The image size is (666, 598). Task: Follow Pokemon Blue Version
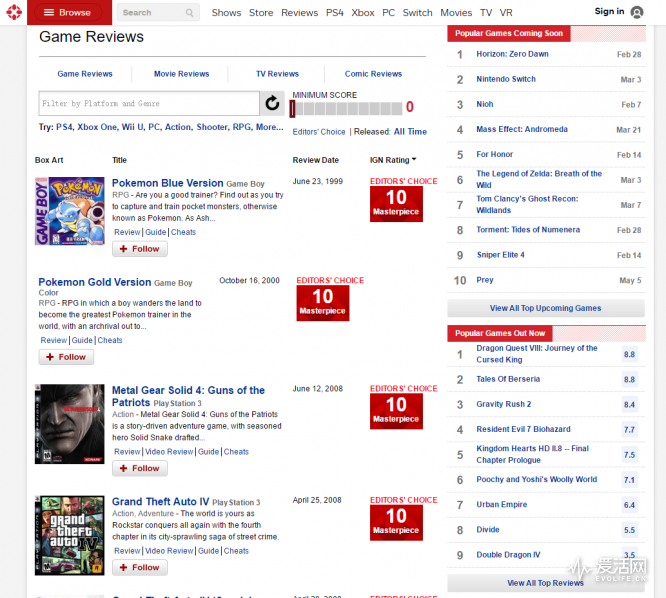point(140,249)
